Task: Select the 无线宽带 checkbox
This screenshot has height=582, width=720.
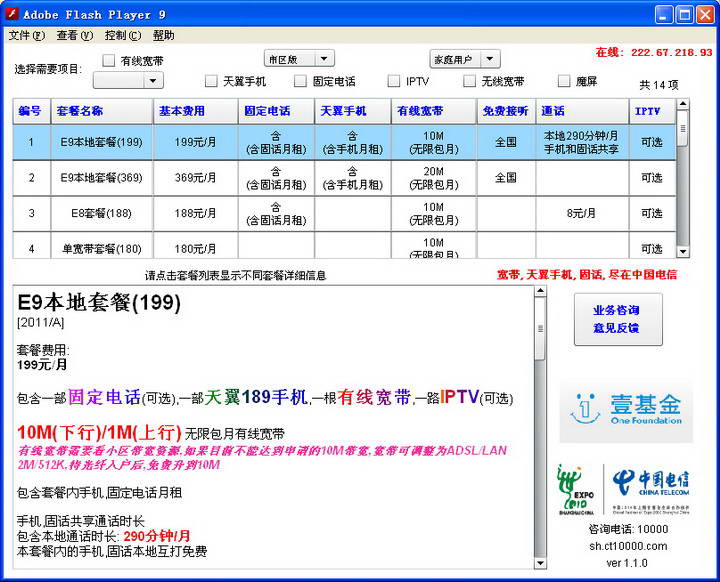Action: [469, 81]
